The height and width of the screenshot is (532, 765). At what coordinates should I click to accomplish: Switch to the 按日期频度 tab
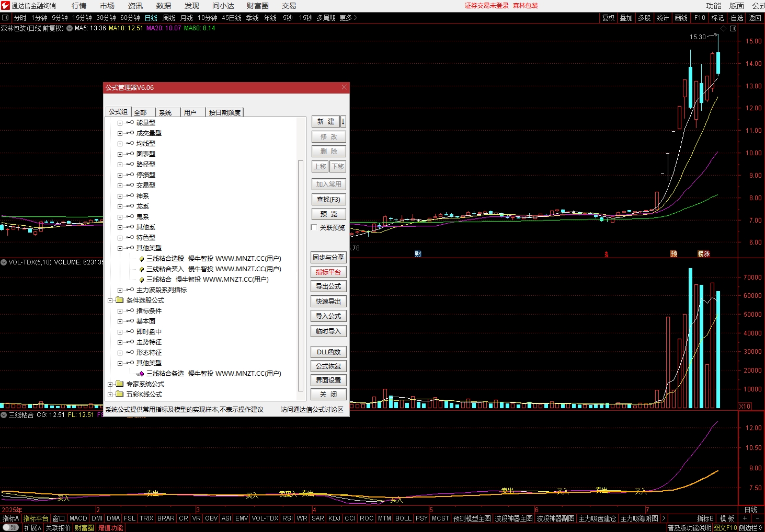click(225, 112)
